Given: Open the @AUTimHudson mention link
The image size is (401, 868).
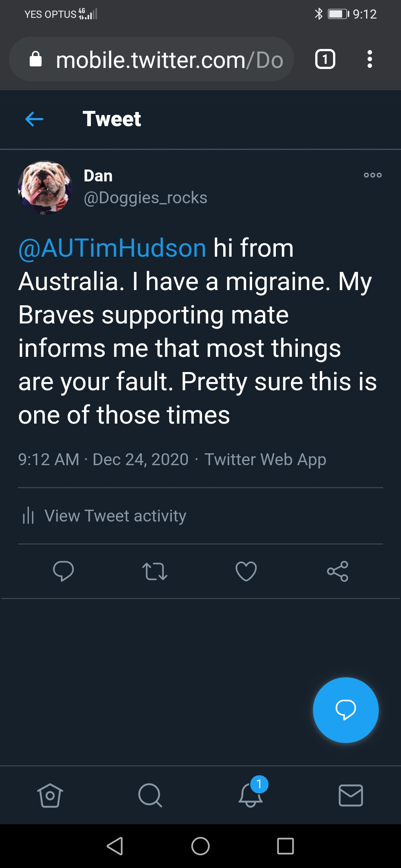Looking at the screenshot, I should (x=112, y=248).
